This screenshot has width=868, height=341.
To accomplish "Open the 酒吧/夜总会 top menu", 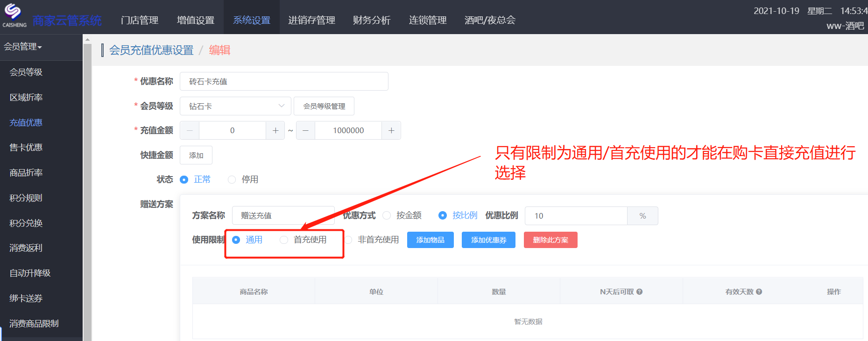I will 490,20.
